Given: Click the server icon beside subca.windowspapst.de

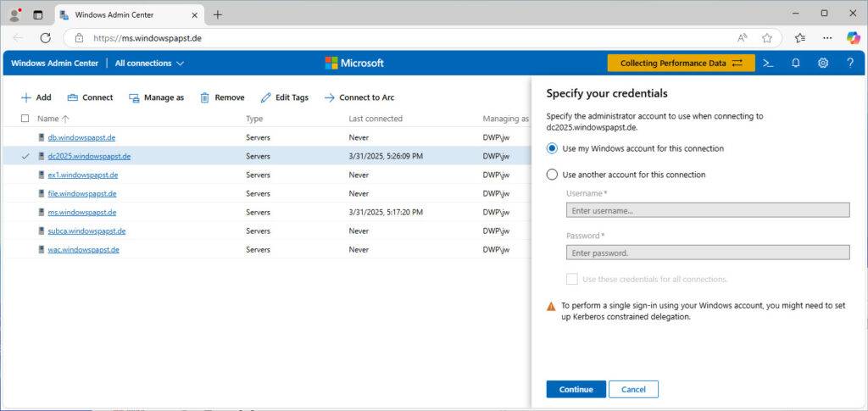Looking at the screenshot, I should (41, 231).
